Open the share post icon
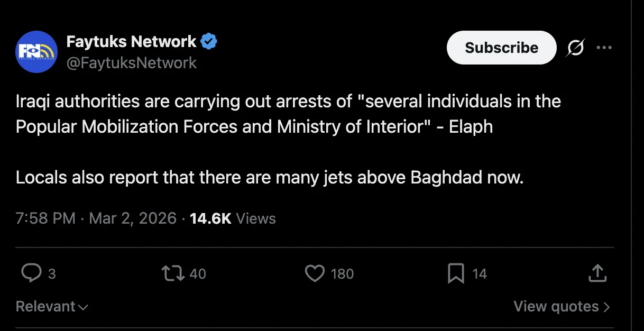The width and height of the screenshot is (644, 331). coord(596,273)
